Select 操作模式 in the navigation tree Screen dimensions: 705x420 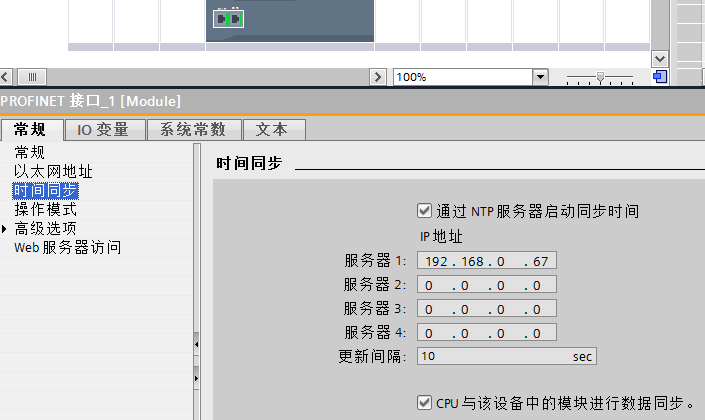(x=45, y=210)
